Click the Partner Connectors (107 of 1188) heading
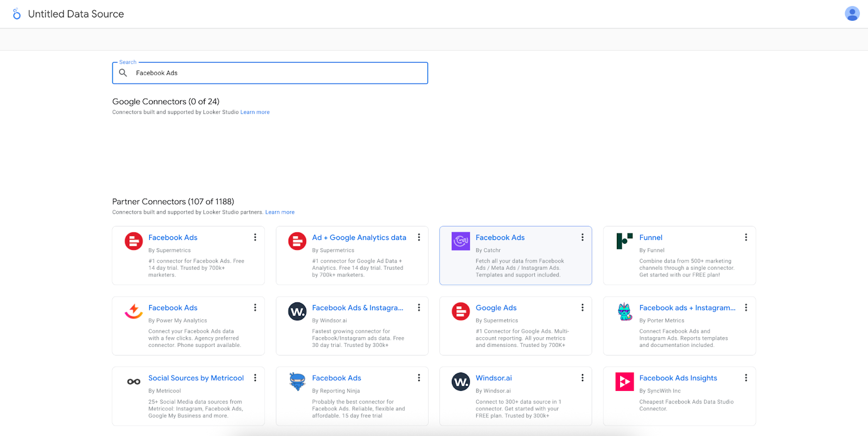868x436 pixels. [x=173, y=201]
